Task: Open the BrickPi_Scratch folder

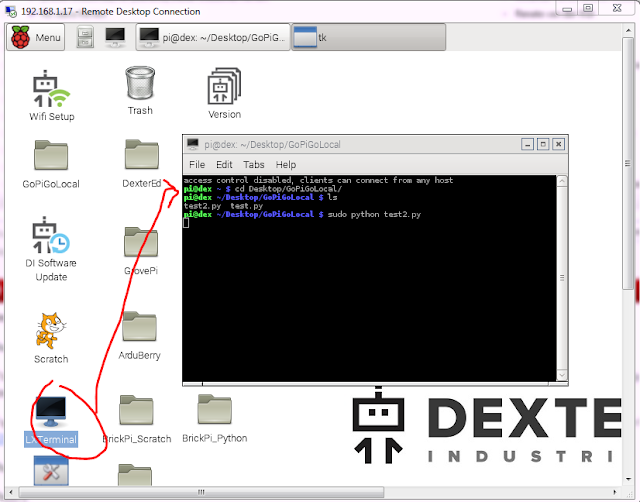Action: click(x=136, y=419)
